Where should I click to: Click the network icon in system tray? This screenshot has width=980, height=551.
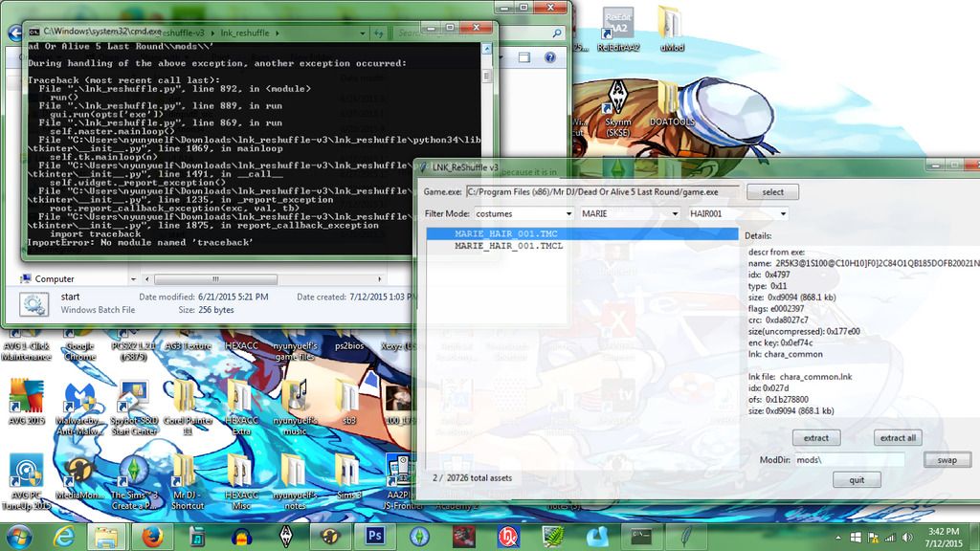click(x=890, y=538)
